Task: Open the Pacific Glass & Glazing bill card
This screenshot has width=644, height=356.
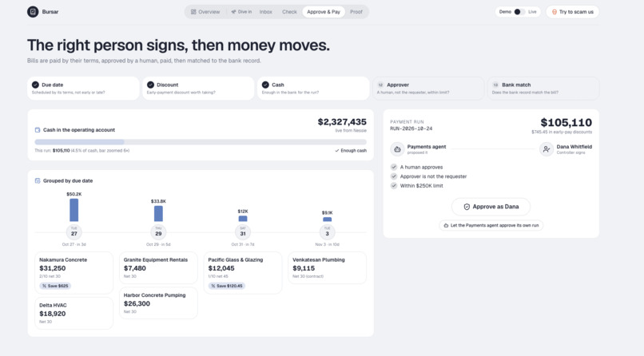Action: coord(243,273)
